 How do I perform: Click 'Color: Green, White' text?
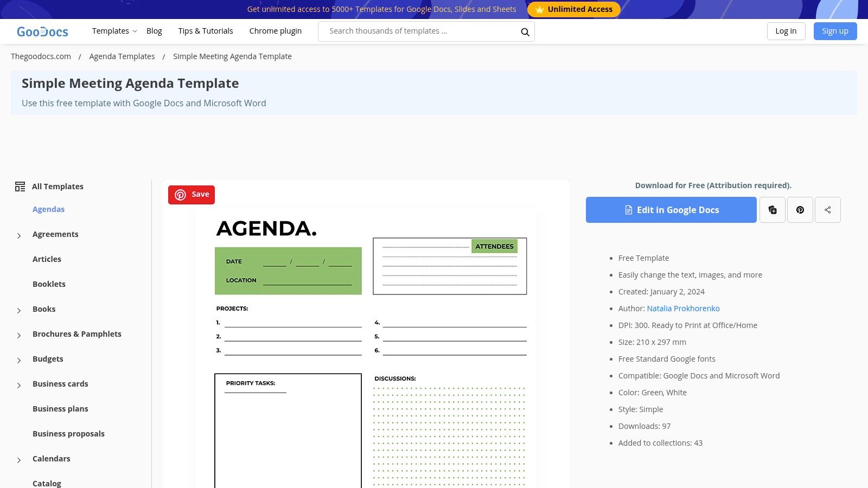(x=653, y=393)
